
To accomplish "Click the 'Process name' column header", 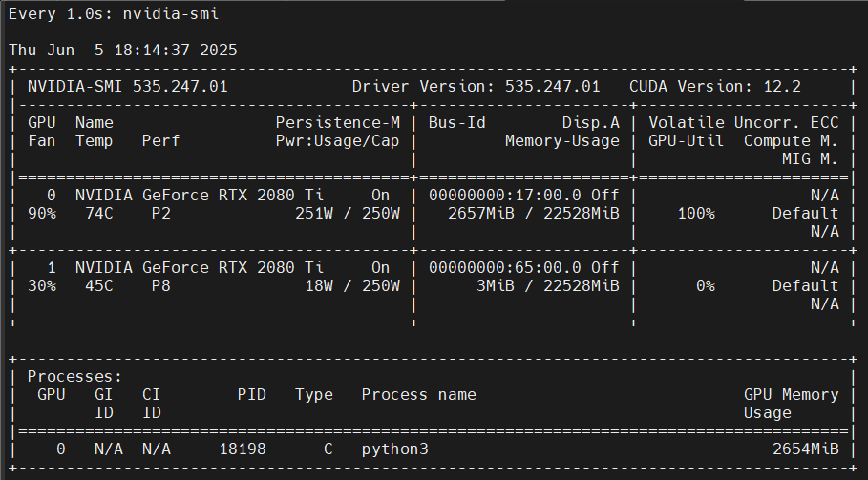I will [x=419, y=395].
